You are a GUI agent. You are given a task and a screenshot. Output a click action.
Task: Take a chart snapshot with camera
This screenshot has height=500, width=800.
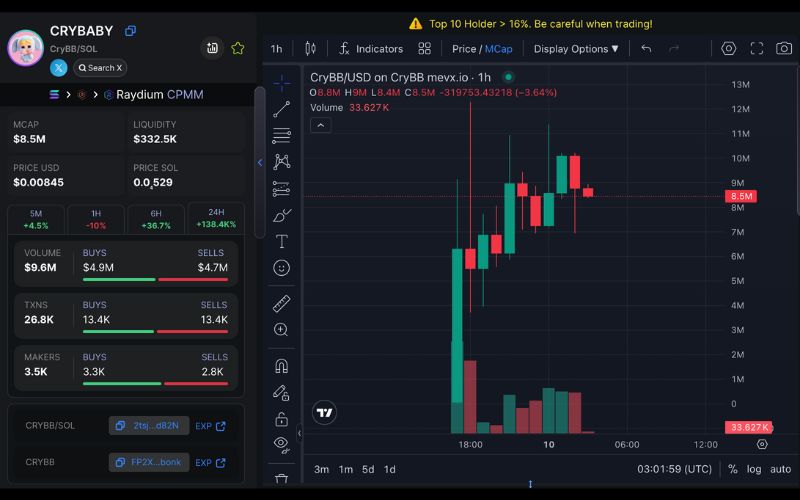pos(784,48)
